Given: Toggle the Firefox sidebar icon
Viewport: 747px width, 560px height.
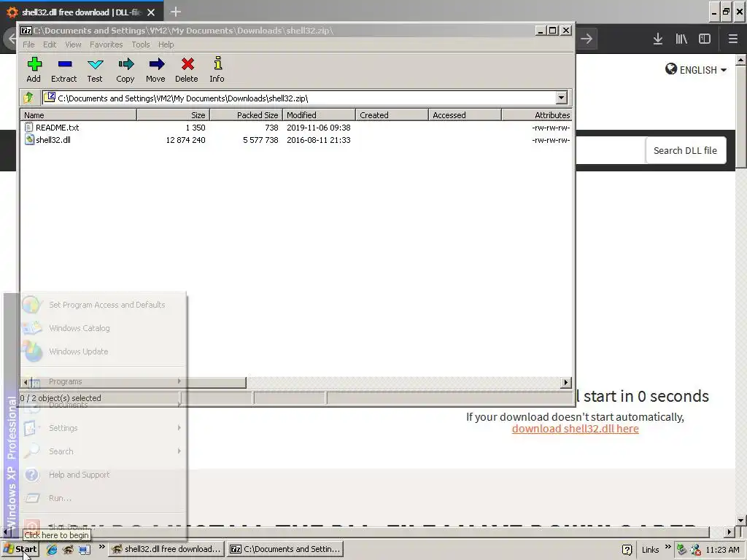Looking at the screenshot, I should [x=705, y=39].
